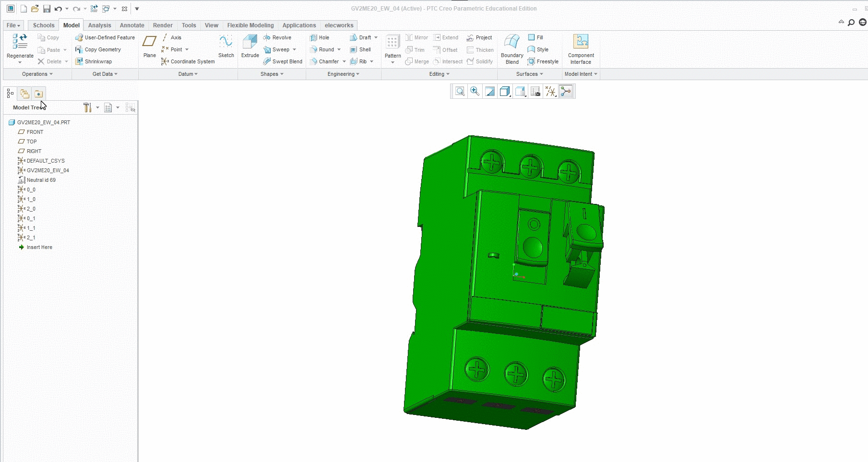Switch to the Favorites panel tab
Viewport: 868px width, 462px height.
[38, 94]
